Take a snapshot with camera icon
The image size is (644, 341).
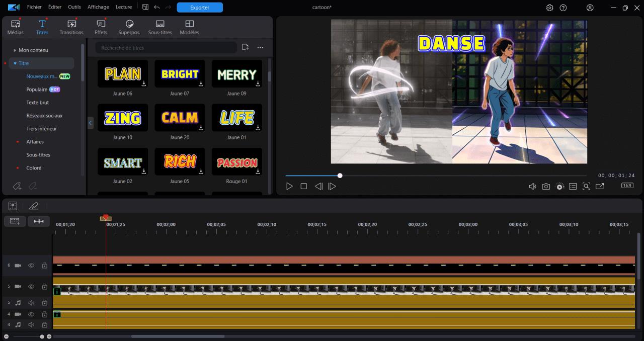[x=546, y=187]
